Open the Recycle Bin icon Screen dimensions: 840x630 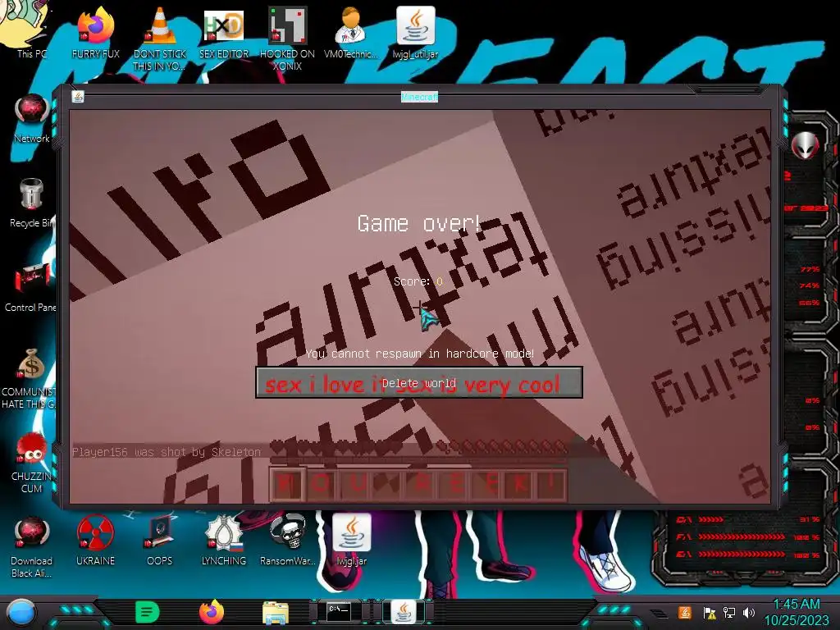point(32,203)
